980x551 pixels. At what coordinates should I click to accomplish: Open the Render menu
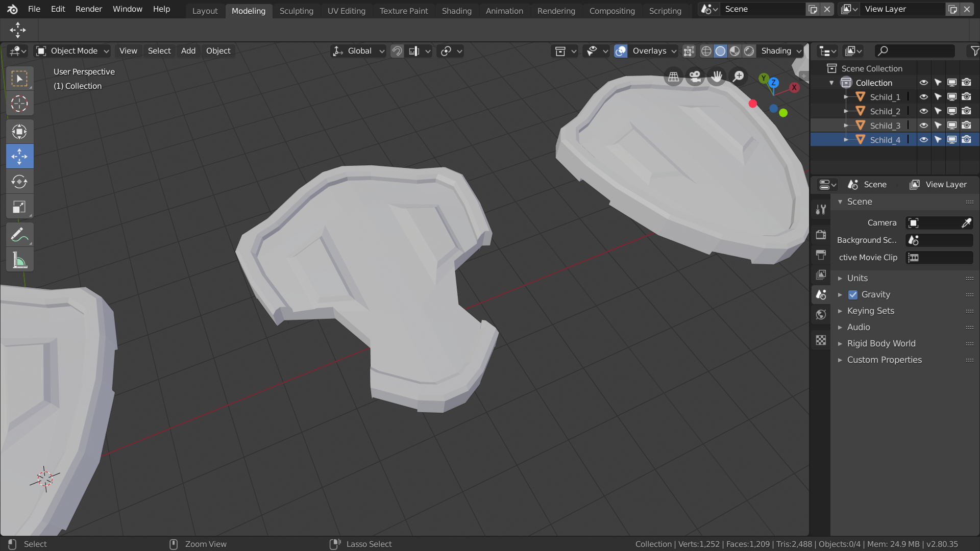click(89, 9)
